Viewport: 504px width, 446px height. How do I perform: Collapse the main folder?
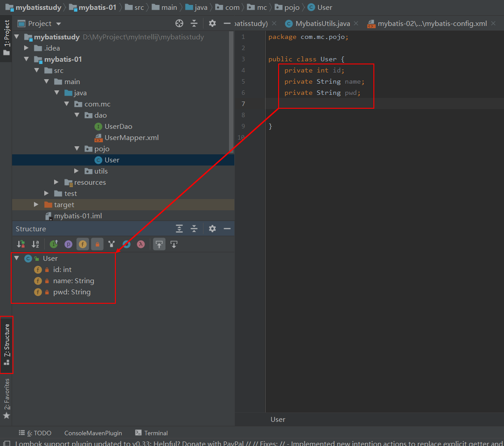[x=47, y=82]
